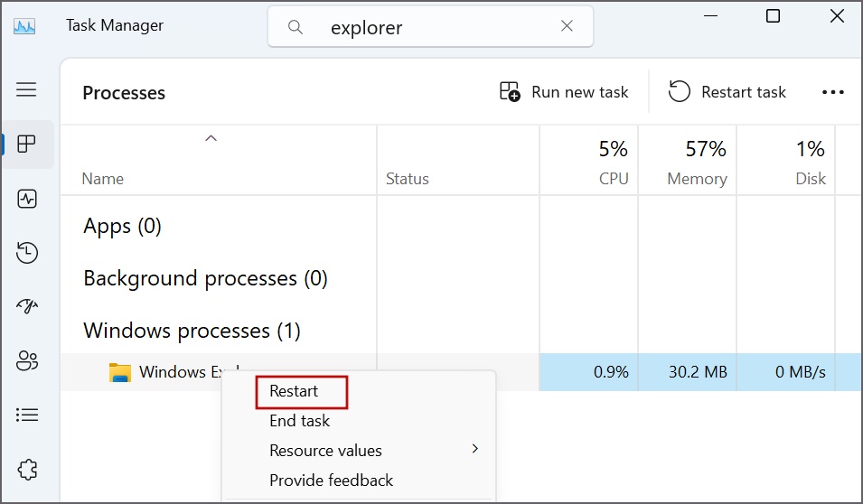Image resolution: width=863 pixels, height=504 pixels.
Task: Select the Windows Explorer process row
Action: (x=461, y=372)
